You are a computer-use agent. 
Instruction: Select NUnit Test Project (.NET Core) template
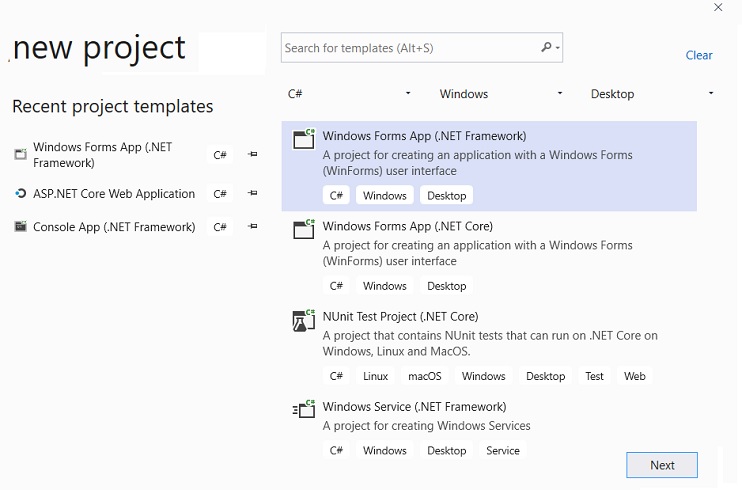(x=400, y=317)
